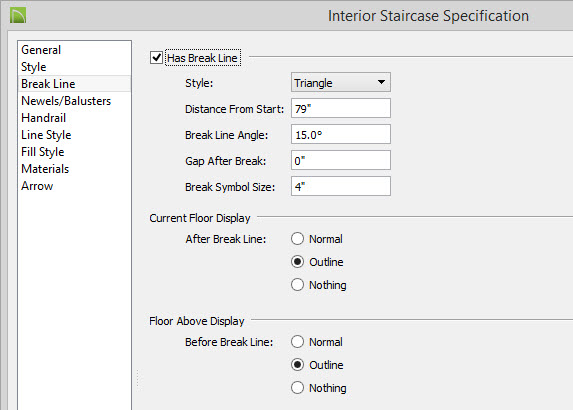573x410 pixels.
Task: Open the Style dropdown showing Triangle
Action: click(341, 83)
